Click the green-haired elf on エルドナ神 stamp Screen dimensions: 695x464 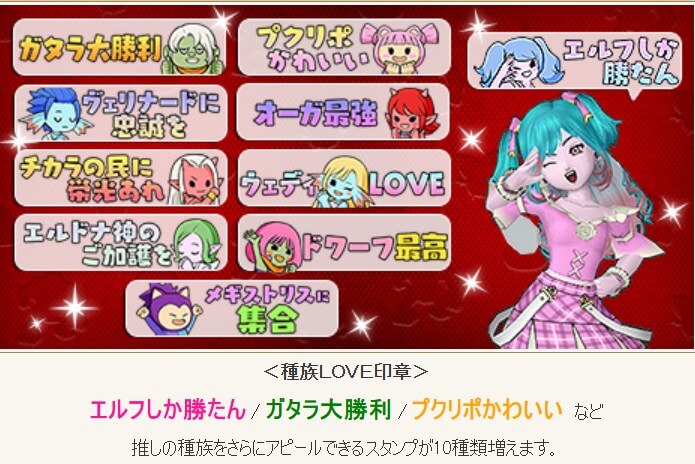(196, 244)
